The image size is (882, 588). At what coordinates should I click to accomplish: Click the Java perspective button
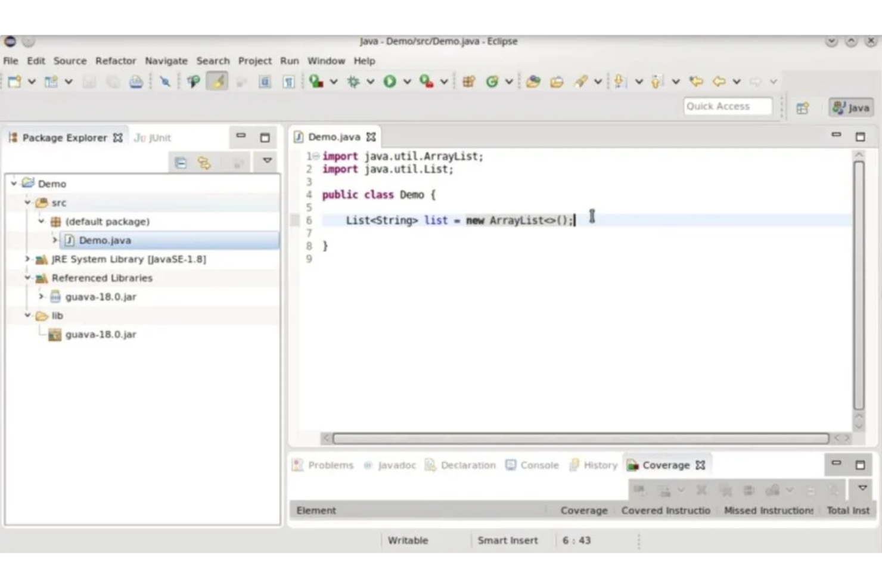tap(850, 108)
